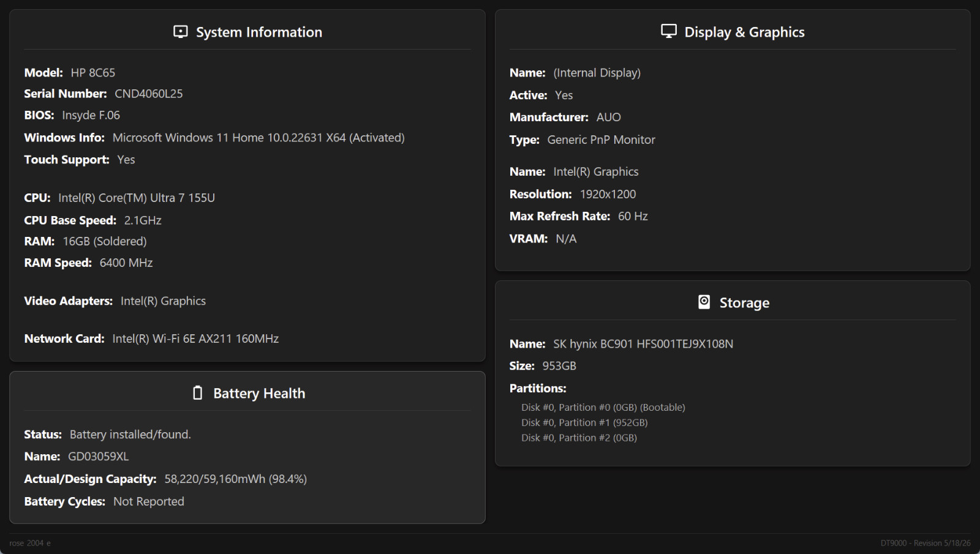Click the Serial Number: label

tap(66, 94)
